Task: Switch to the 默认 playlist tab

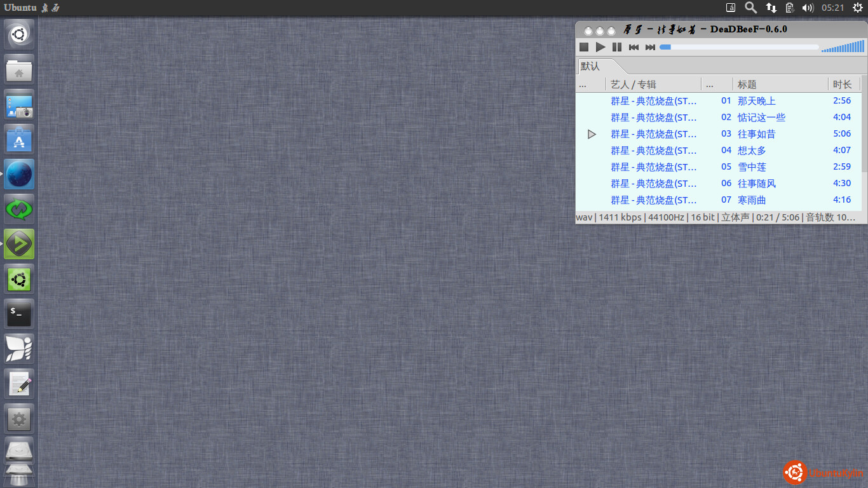Action: pos(591,67)
